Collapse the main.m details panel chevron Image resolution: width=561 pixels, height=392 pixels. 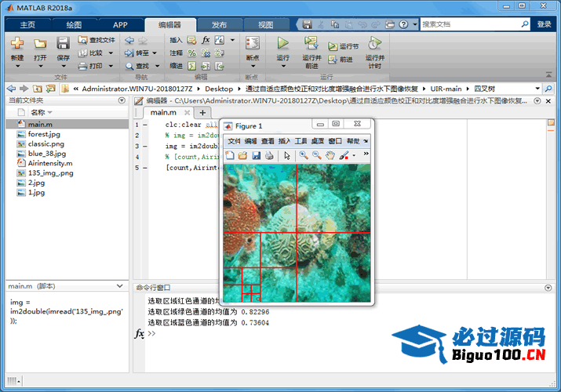coord(120,286)
